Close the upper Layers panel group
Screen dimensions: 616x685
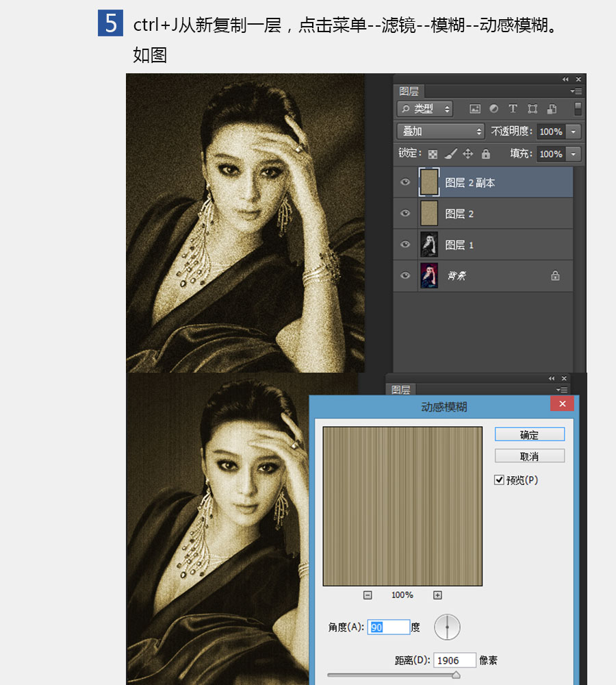click(578, 79)
